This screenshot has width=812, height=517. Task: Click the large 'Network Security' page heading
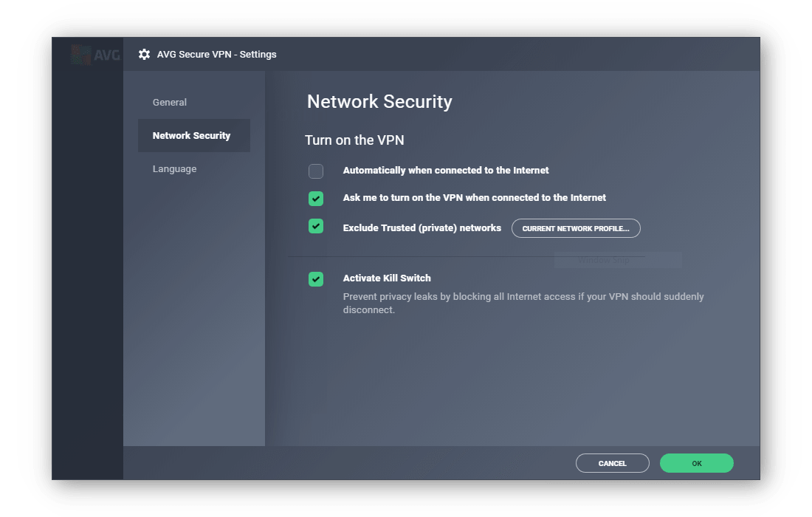(379, 101)
